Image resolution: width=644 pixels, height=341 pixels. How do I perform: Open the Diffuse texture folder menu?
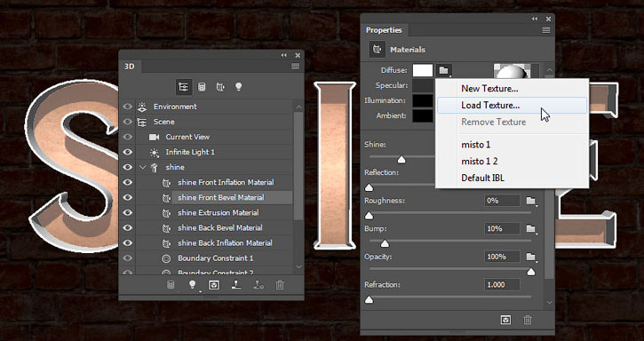click(x=444, y=70)
